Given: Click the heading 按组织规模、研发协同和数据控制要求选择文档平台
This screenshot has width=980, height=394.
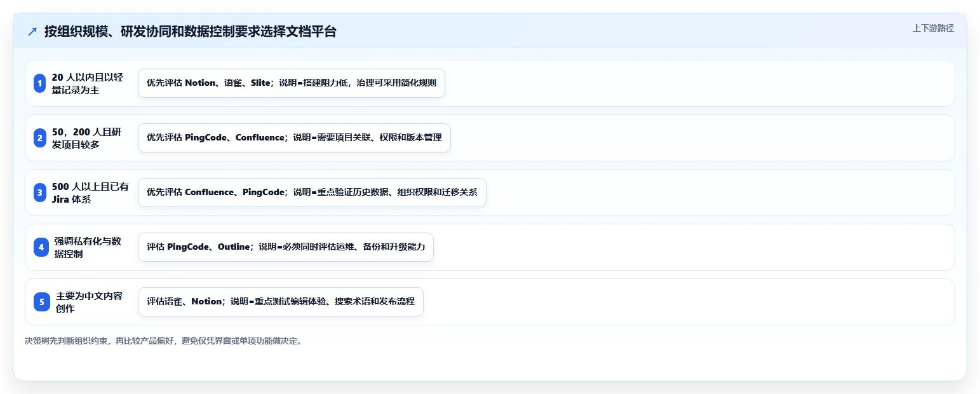Looking at the screenshot, I should point(190,32).
